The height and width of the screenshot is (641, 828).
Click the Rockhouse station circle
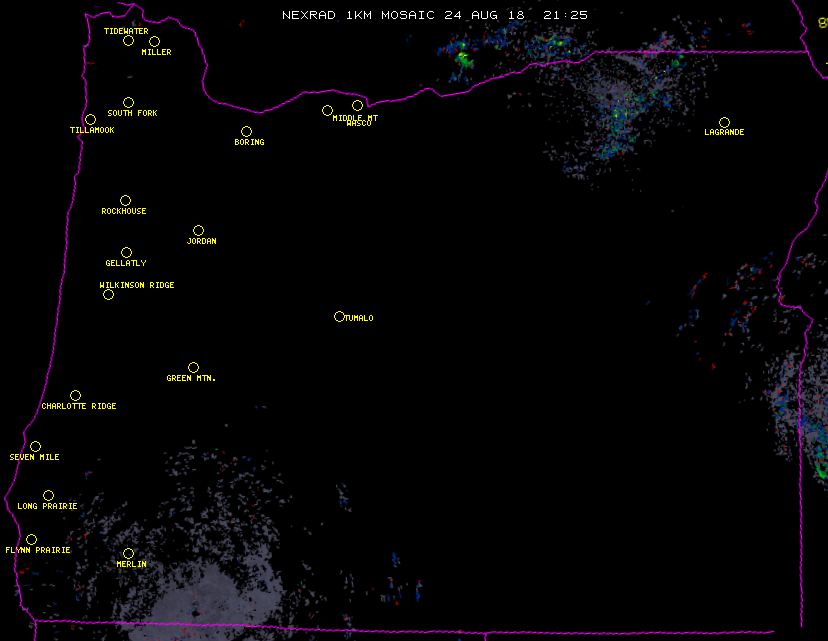point(125,201)
